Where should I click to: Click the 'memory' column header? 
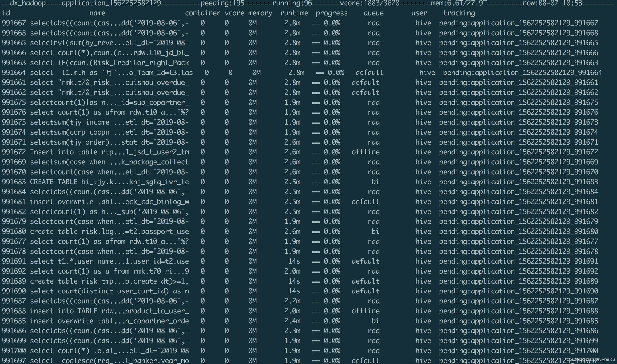coord(260,13)
